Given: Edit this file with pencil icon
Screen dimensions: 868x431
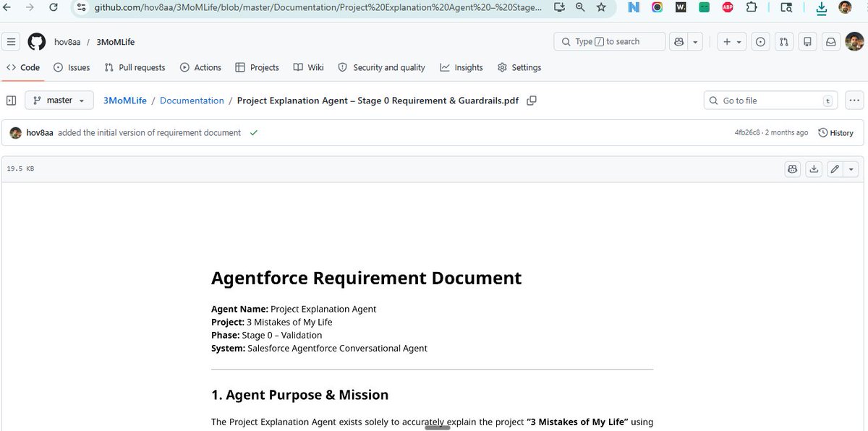Looking at the screenshot, I should pyautogui.click(x=835, y=168).
